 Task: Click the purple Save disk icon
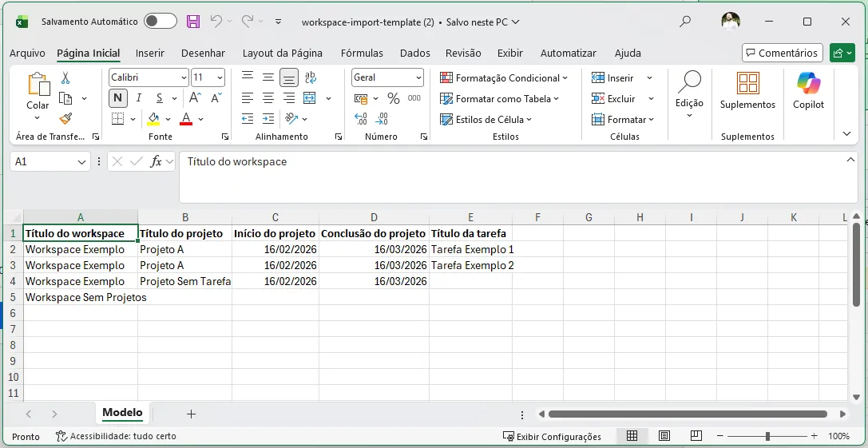click(192, 22)
